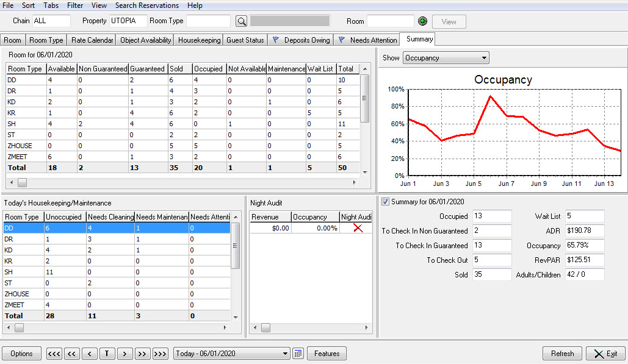
Task: Click the Night Audit horizontal scrollbar thumb
Action: (x=266, y=327)
